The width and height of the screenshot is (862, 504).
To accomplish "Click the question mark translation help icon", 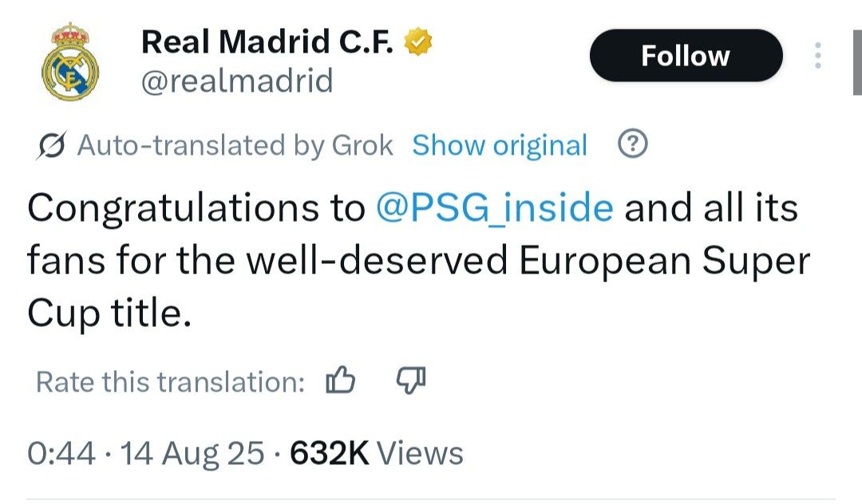I will [x=633, y=144].
